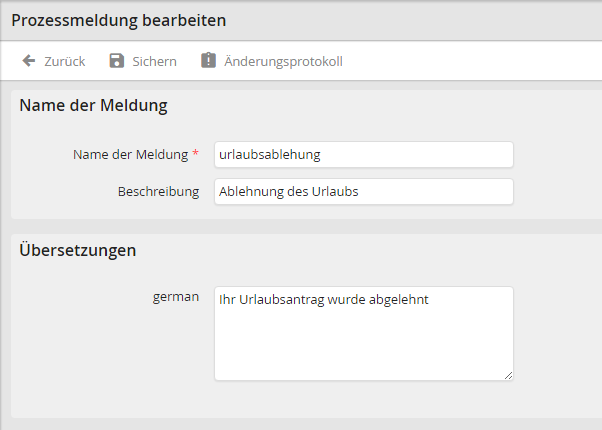
Task: Save using the Sichern text button
Action: coord(154,61)
